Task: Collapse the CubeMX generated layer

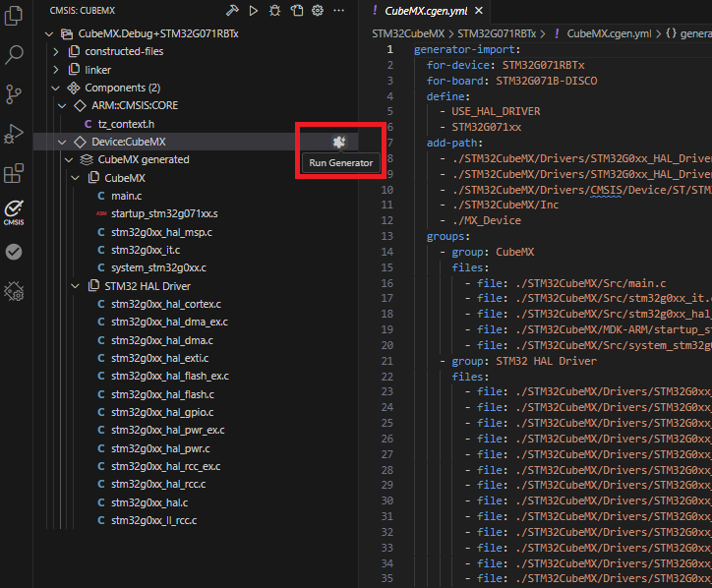Action: coord(69,160)
